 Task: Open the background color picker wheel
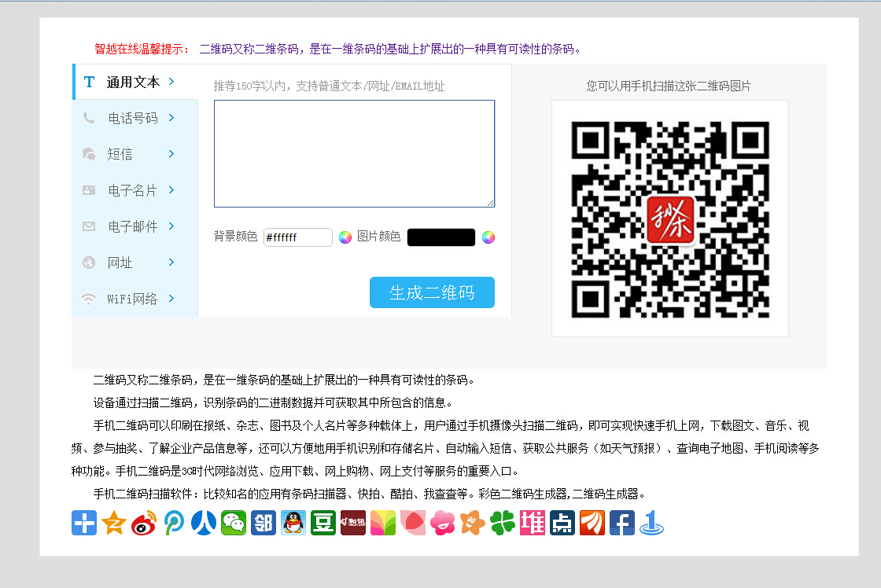pyautogui.click(x=345, y=237)
